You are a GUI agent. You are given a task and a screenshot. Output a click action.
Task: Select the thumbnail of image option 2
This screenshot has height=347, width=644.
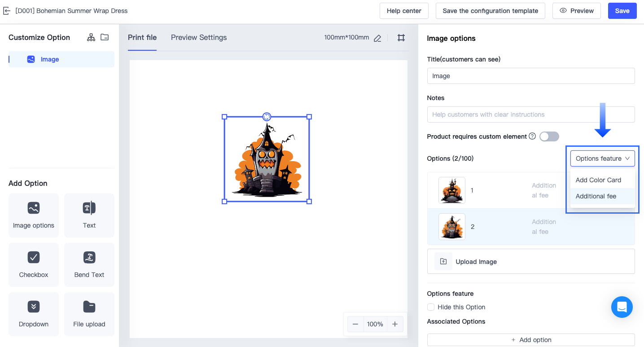pyautogui.click(x=451, y=227)
